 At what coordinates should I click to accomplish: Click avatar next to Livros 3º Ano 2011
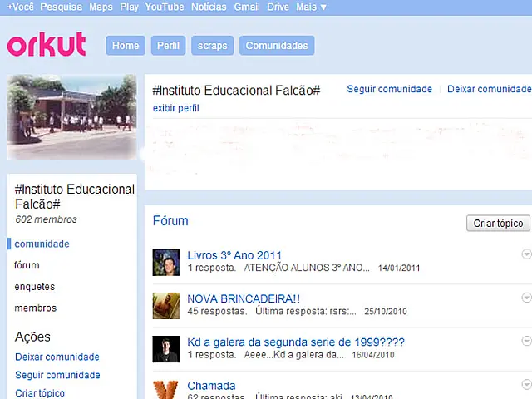(x=166, y=263)
